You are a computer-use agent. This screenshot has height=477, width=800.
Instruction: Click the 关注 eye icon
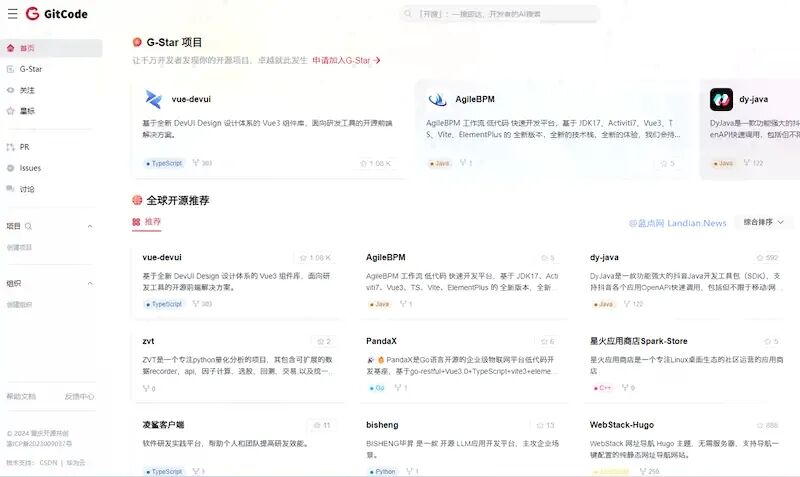point(10,90)
